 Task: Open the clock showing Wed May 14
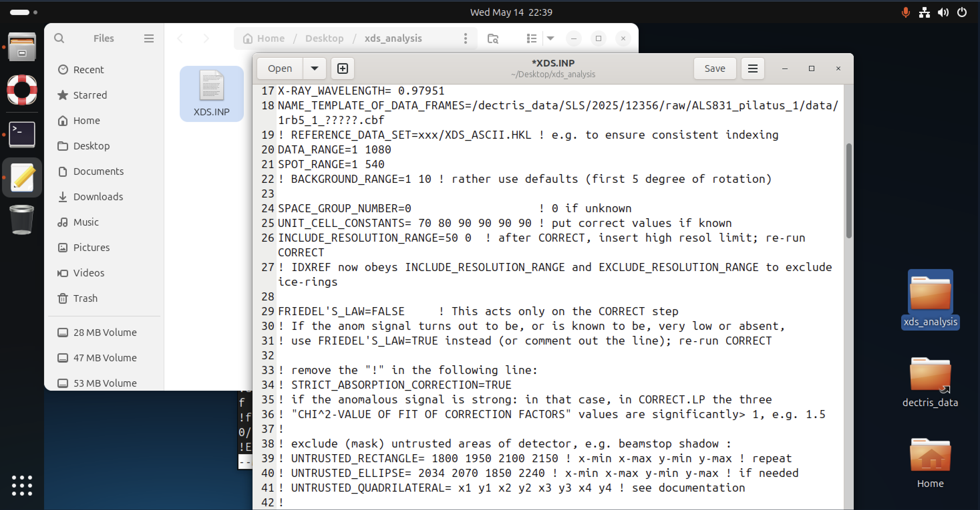coord(511,12)
